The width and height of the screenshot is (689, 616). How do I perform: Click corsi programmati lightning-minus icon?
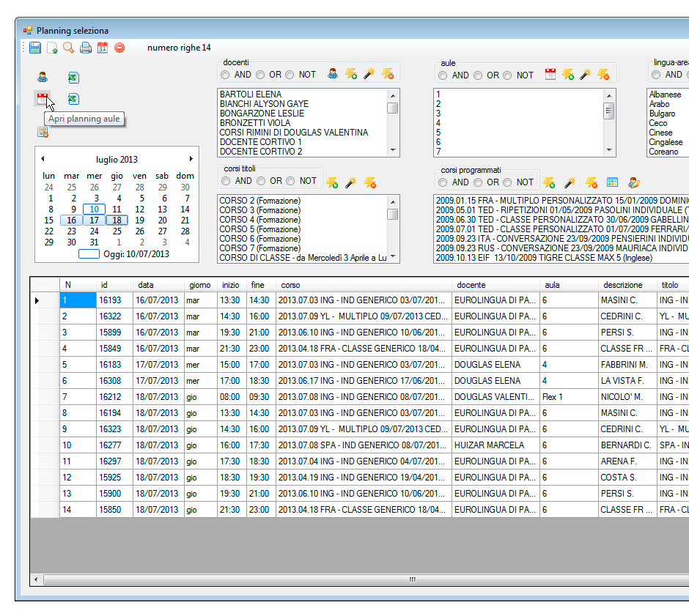(x=592, y=182)
